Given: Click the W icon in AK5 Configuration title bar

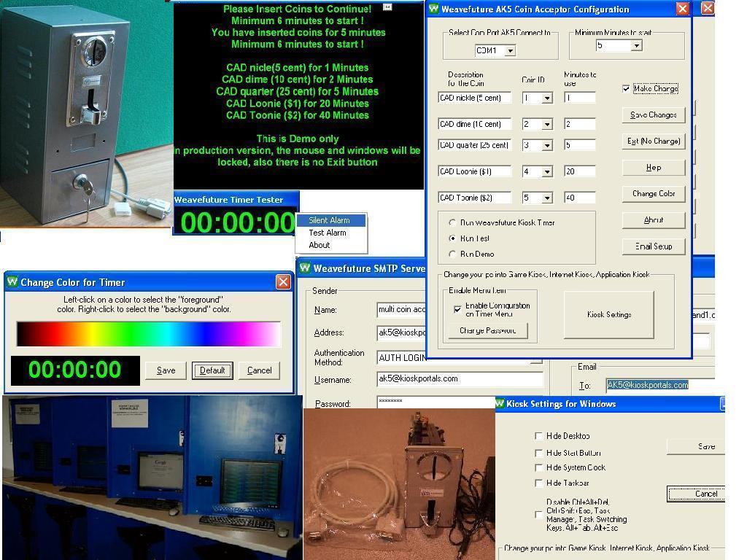Looking at the screenshot, I should tap(433, 9).
